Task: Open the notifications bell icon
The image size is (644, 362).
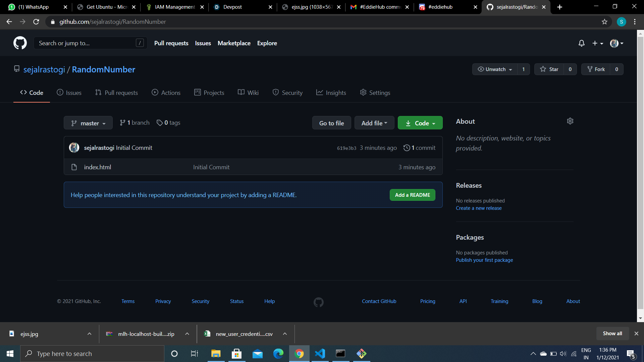Action: [581, 43]
